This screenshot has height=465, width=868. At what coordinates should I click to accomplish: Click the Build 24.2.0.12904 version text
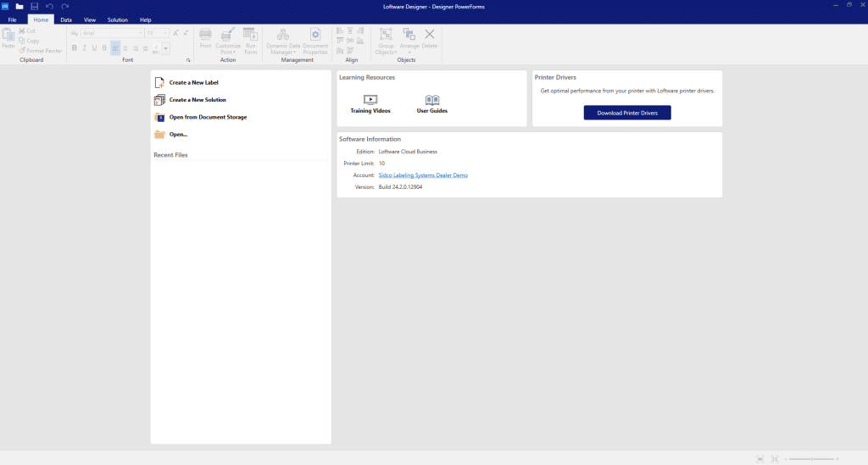tap(400, 187)
